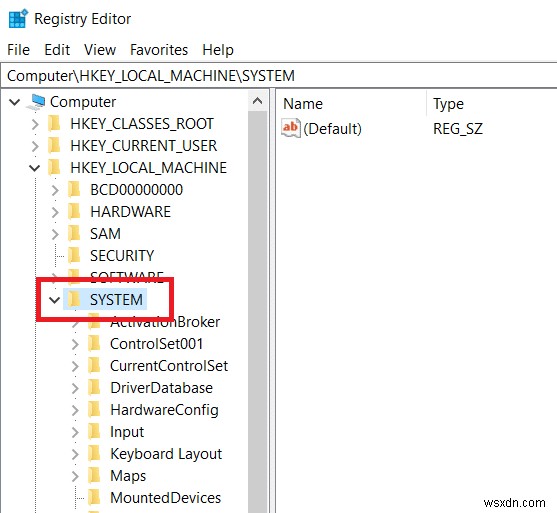Expand the Input key chevron
This screenshot has width=557, height=513.
75,432
